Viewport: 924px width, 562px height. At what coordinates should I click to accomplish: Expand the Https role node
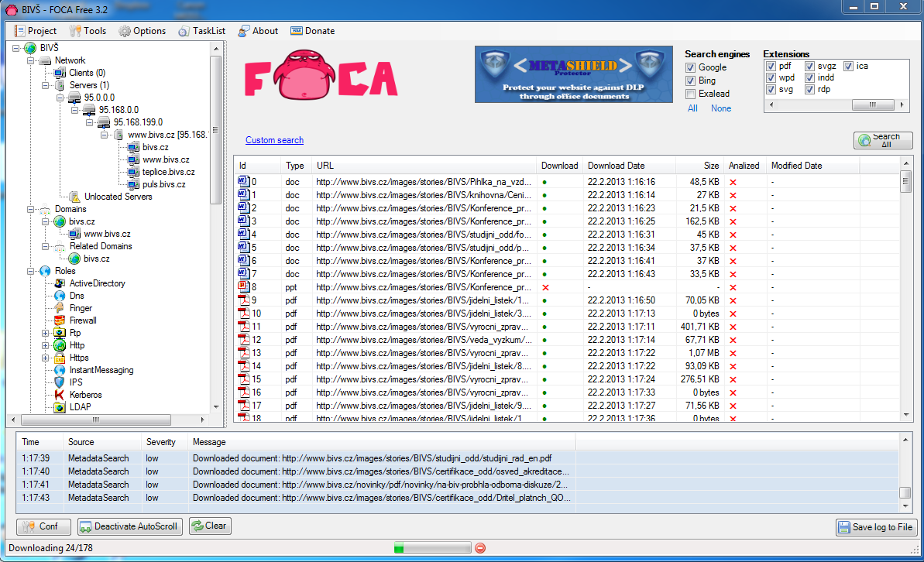tap(46, 358)
